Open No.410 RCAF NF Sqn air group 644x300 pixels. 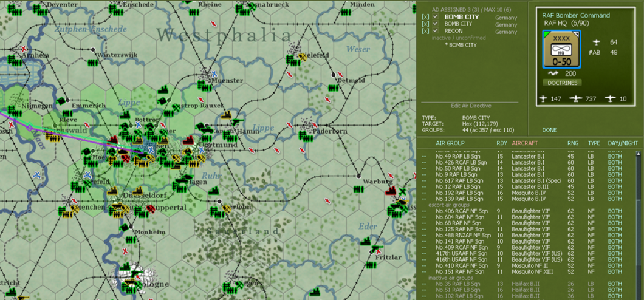click(461, 266)
